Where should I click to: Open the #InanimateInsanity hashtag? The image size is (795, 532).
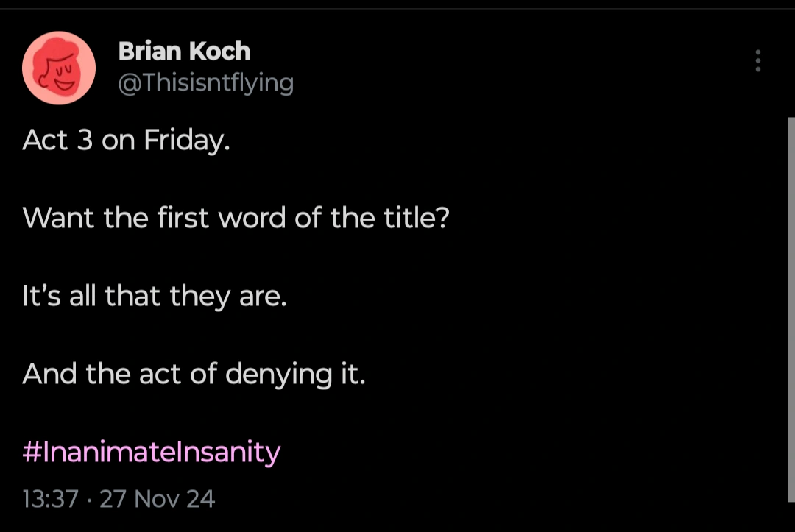150,452
